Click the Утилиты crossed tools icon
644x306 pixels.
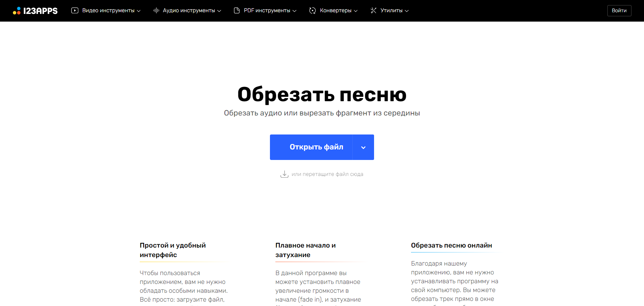pos(373,11)
